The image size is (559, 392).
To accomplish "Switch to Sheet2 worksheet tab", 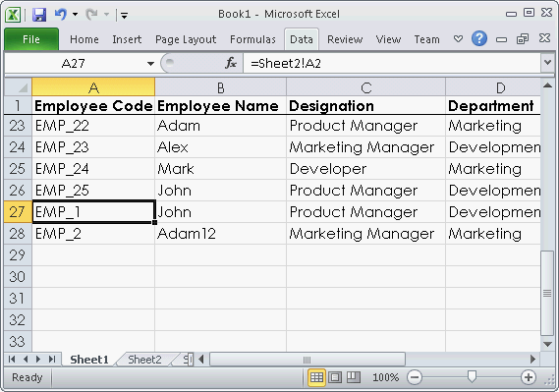I will pyautogui.click(x=144, y=360).
